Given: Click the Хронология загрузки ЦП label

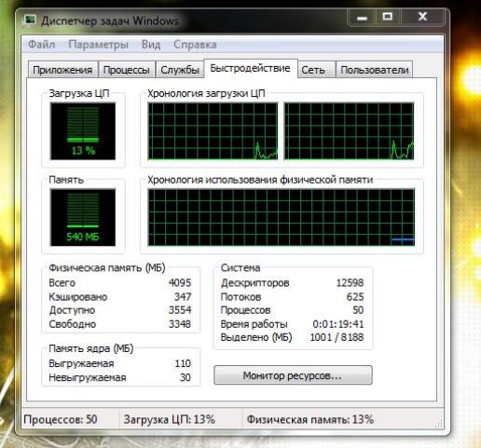Looking at the screenshot, I should coord(206,93).
